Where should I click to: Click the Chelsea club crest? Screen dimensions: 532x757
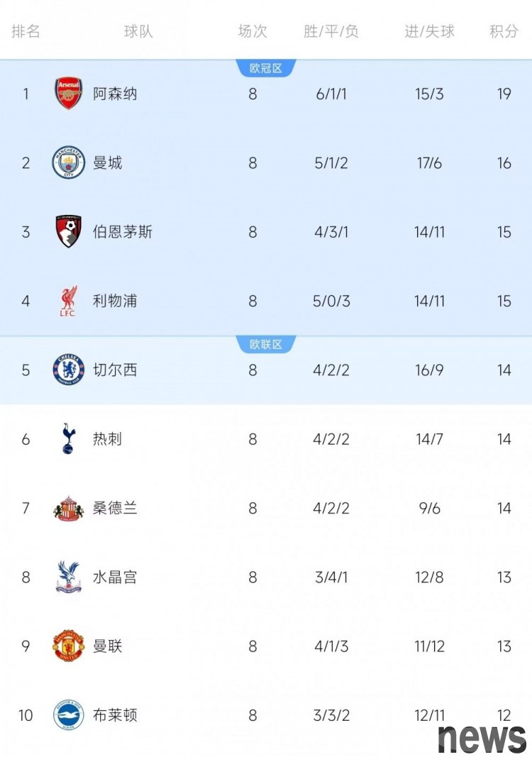pyautogui.click(x=69, y=370)
